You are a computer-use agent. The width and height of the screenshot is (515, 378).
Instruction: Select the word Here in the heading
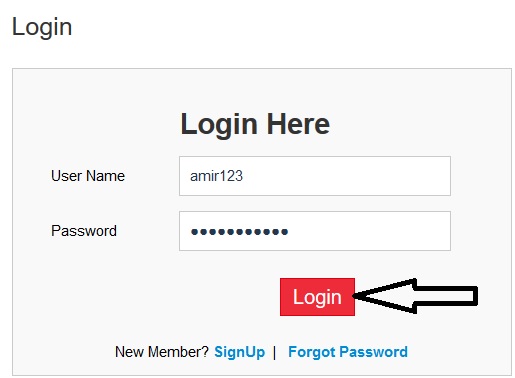(x=298, y=124)
